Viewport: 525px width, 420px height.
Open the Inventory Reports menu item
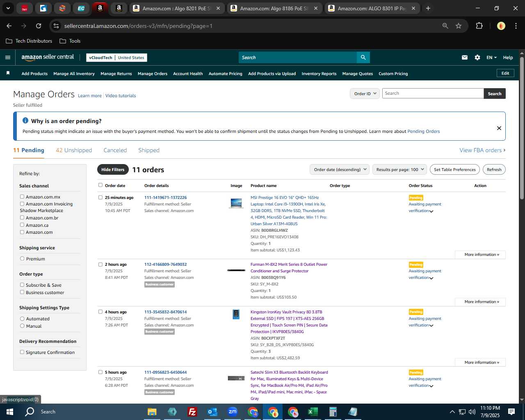[x=319, y=74]
